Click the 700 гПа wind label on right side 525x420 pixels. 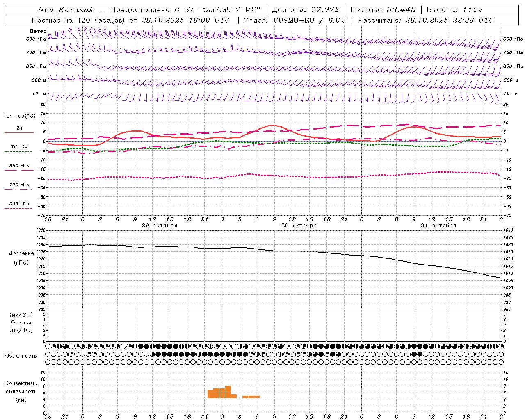click(x=513, y=52)
